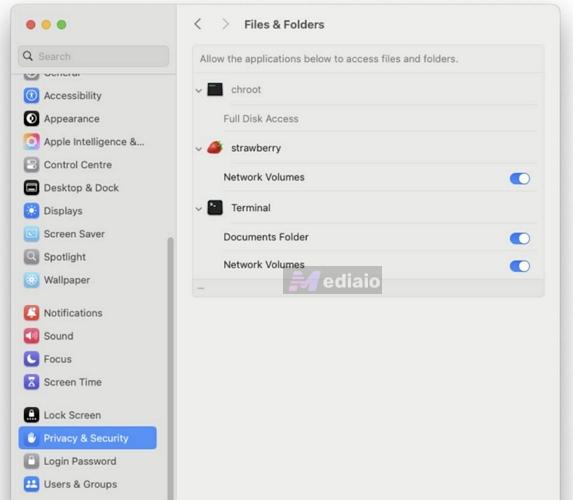Image resolution: width=573 pixels, height=500 pixels.
Task: Click the Appearance icon in sidebar
Action: [x=31, y=118]
